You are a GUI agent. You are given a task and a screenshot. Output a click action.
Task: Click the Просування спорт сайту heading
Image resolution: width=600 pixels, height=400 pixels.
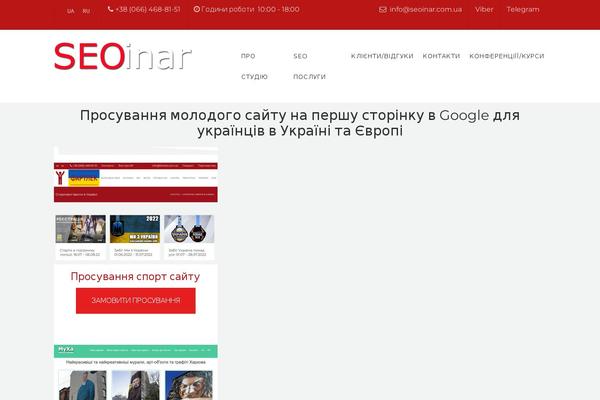pyautogui.click(x=135, y=276)
